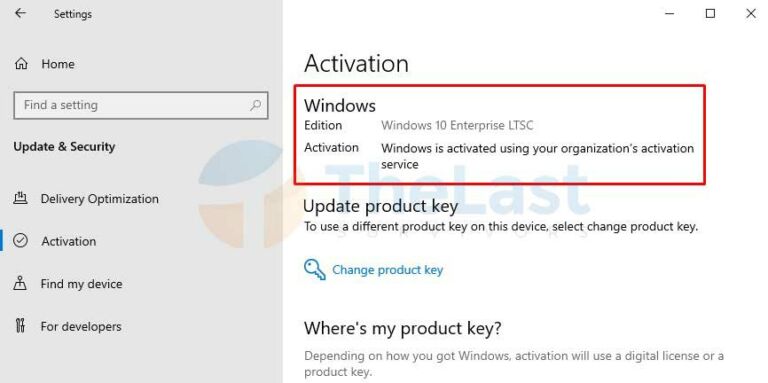
Task: Open Activation section in sidebar
Action: tap(69, 241)
